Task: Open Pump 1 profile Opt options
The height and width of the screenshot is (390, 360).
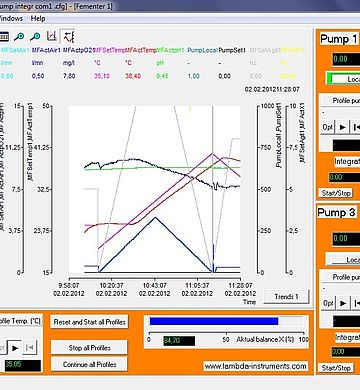Action: click(x=328, y=127)
